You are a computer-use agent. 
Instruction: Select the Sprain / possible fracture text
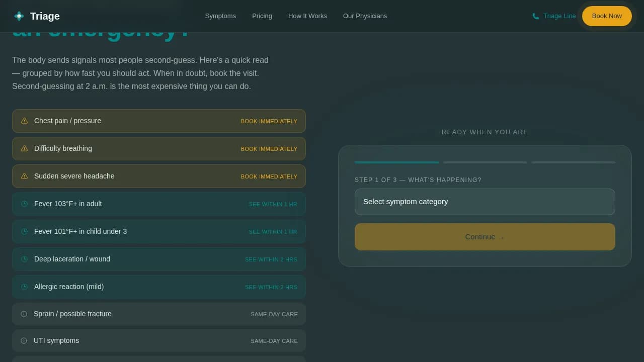72,314
